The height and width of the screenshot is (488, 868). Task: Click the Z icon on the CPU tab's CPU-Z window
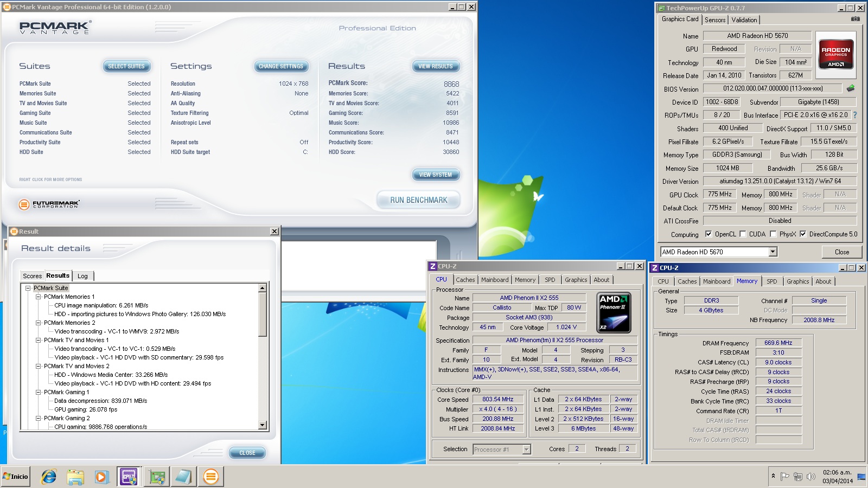[432, 266]
